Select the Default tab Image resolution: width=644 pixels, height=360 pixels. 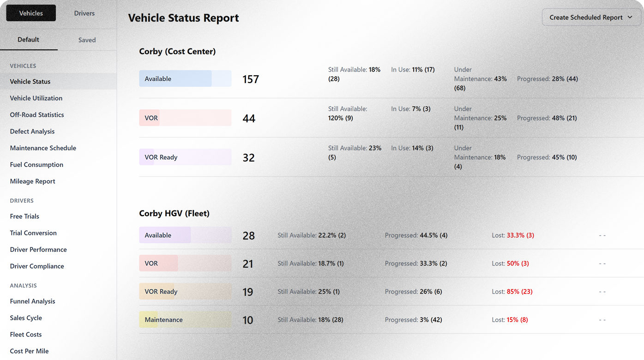tap(28, 40)
